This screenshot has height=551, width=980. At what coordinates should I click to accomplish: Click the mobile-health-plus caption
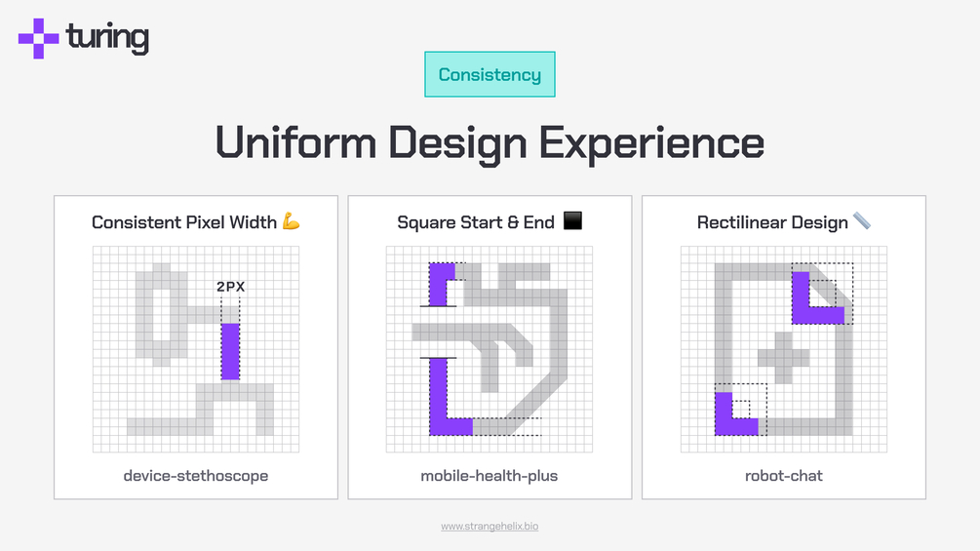point(490,476)
